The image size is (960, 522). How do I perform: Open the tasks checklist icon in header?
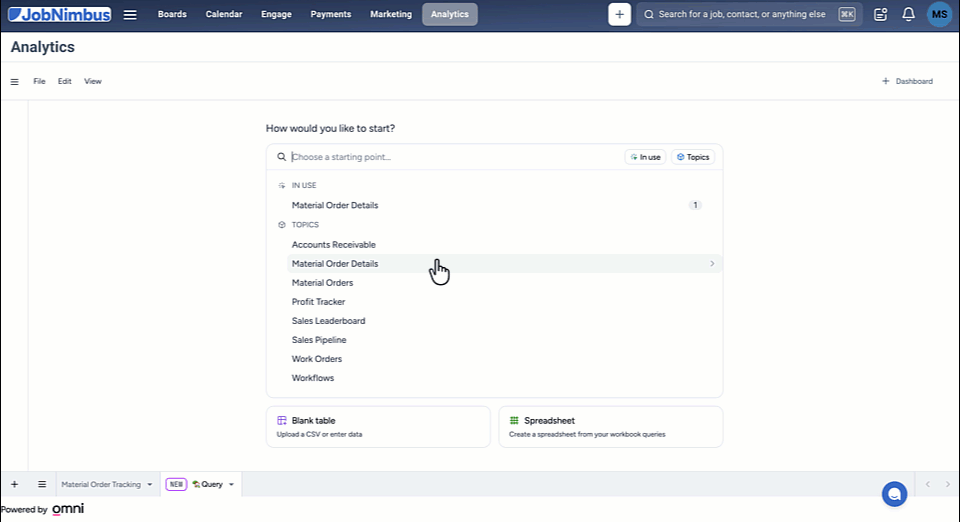pos(880,14)
